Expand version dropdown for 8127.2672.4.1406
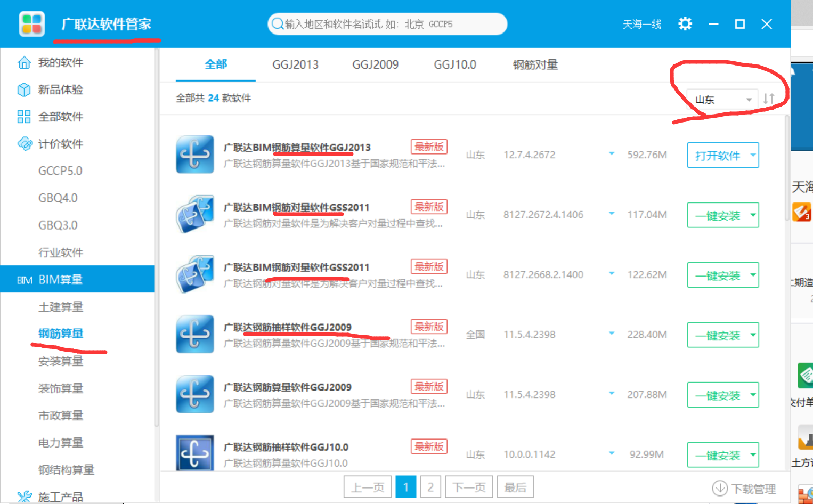Screen dimensions: 813x504 612,214
